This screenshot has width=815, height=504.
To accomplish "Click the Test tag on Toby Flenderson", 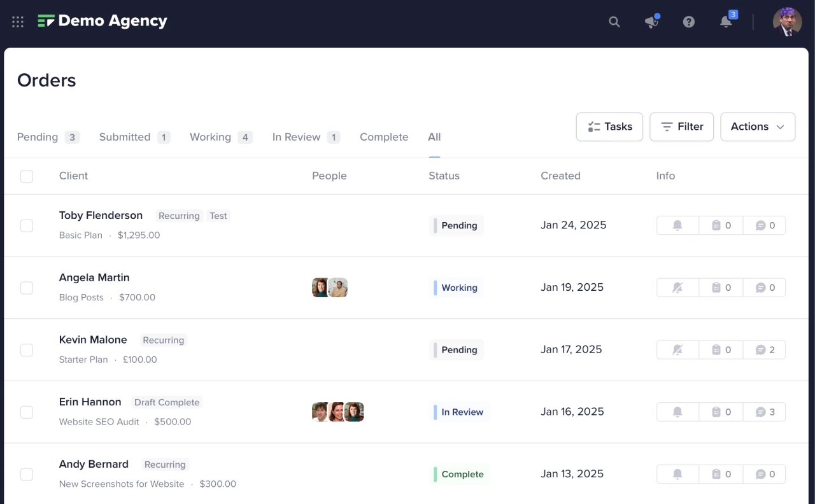I will 218,216.
